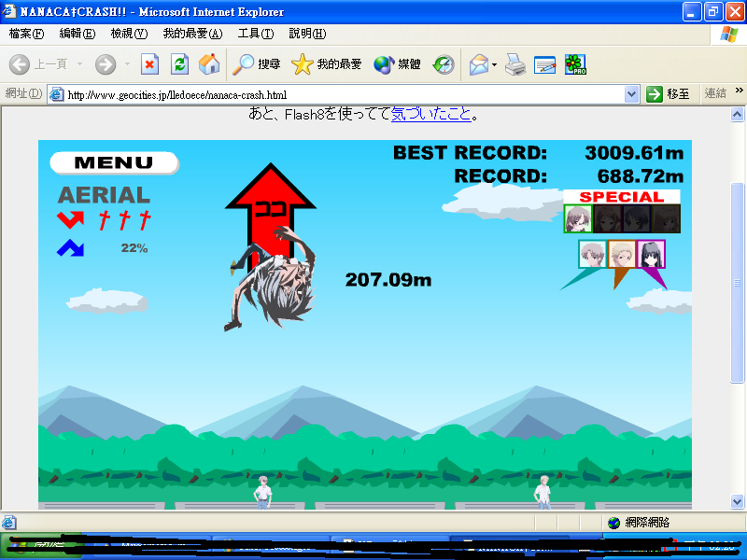Viewport: 747px width, 560px height.
Task: Click the 網際網路 Internet zone status indicator
Action: [x=639, y=523]
